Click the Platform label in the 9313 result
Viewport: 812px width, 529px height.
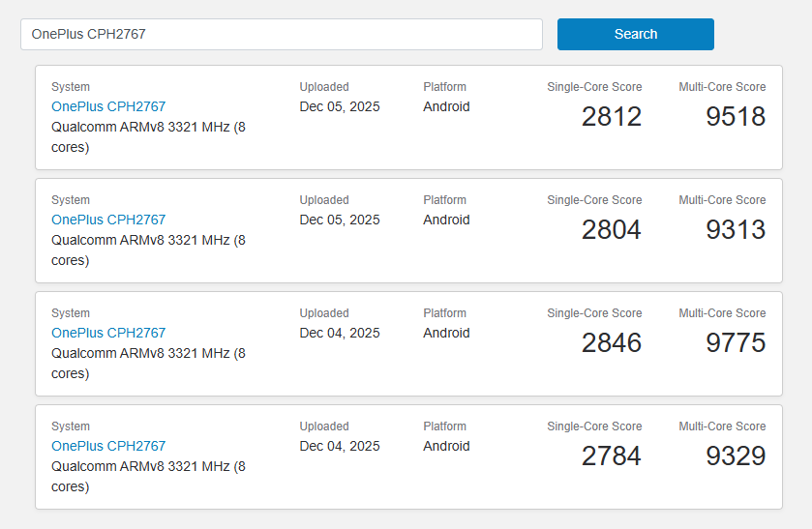444,200
